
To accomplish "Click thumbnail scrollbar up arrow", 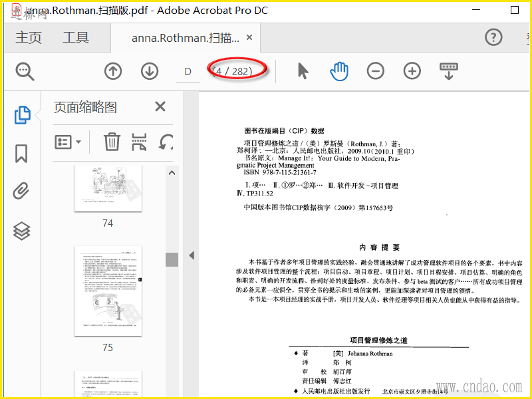I will pos(172,173).
